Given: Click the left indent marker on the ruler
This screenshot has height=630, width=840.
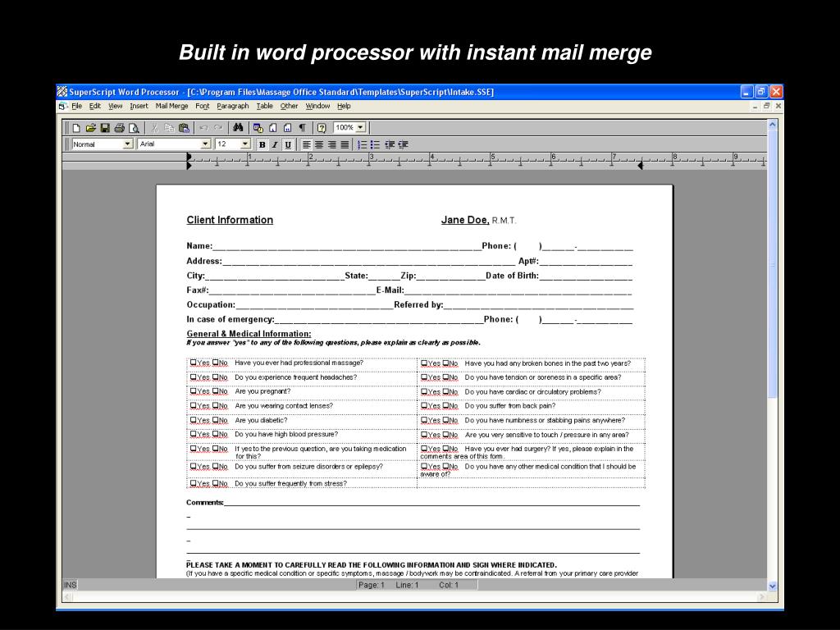Looking at the screenshot, I should 189,166.
